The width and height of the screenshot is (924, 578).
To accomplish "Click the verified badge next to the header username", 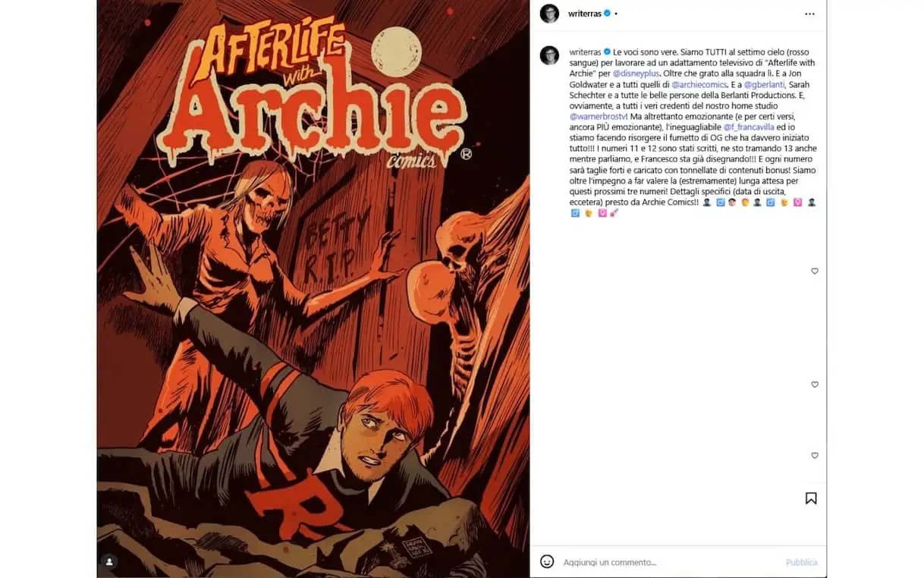I will pos(607,14).
